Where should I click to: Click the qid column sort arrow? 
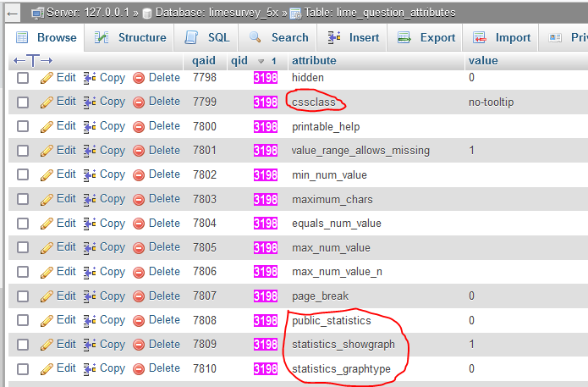click(261, 61)
